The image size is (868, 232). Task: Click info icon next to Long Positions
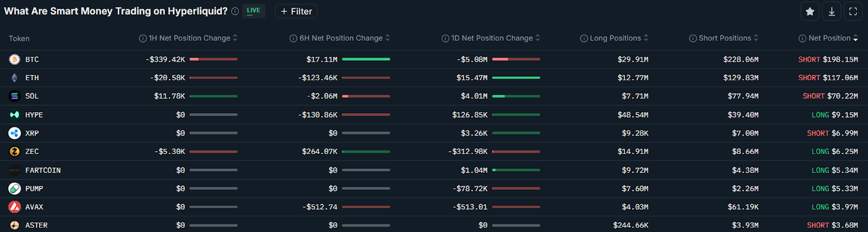584,38
